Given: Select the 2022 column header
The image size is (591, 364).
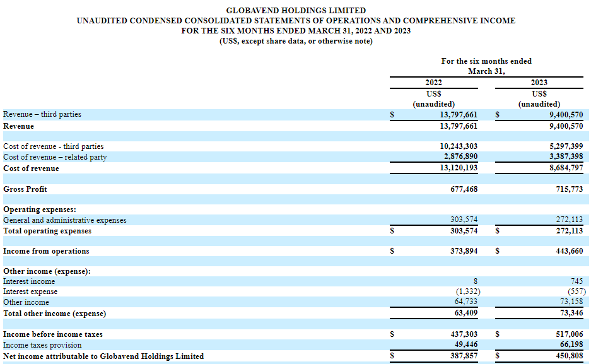Looking at the screenshot, I should pos(433,83).
